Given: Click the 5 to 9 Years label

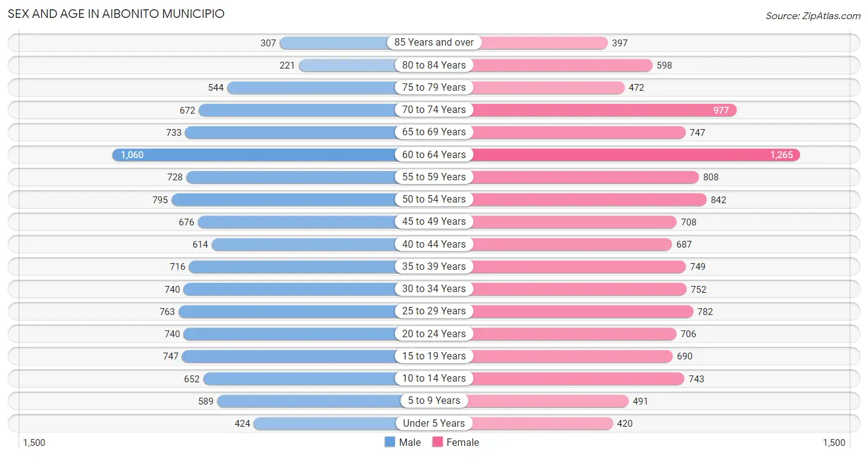Looking at the screenshot, I should click(434, 401).
